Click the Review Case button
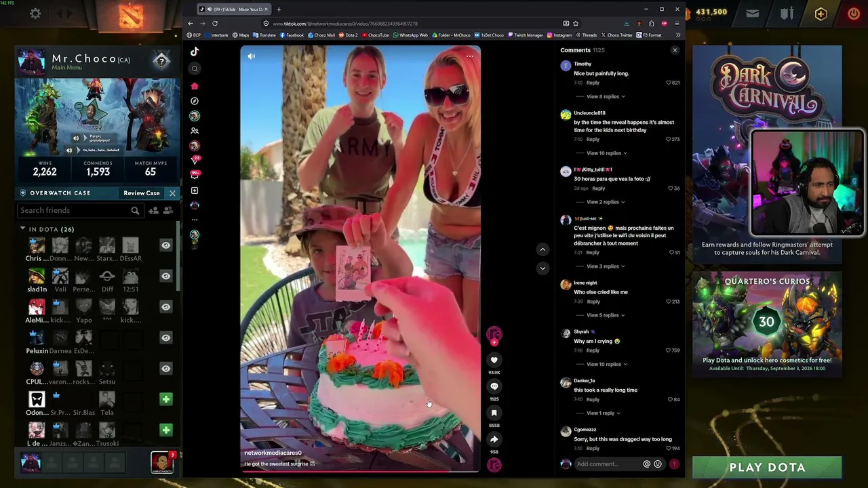 tap(142, 193)
